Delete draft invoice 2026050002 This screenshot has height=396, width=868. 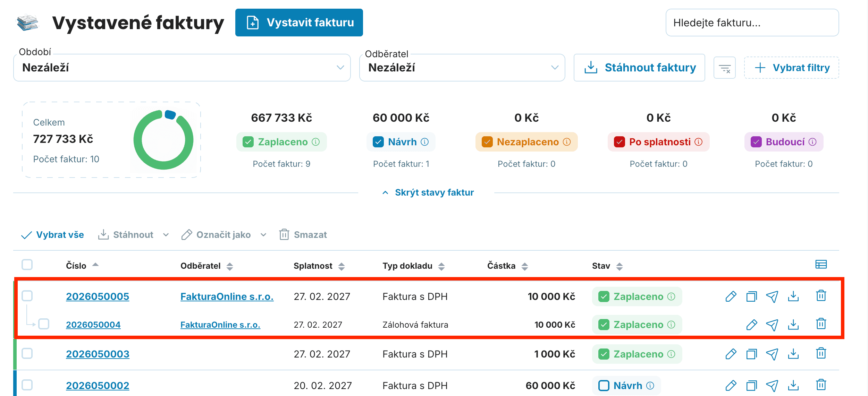tap(821, 385)
